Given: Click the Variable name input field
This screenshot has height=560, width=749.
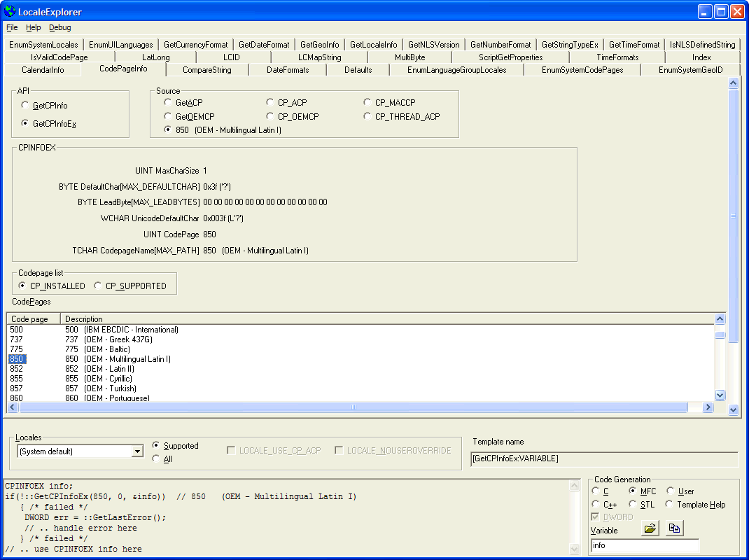Looking at the screenshot, I should pyautogui.click(x=645, y=545).
